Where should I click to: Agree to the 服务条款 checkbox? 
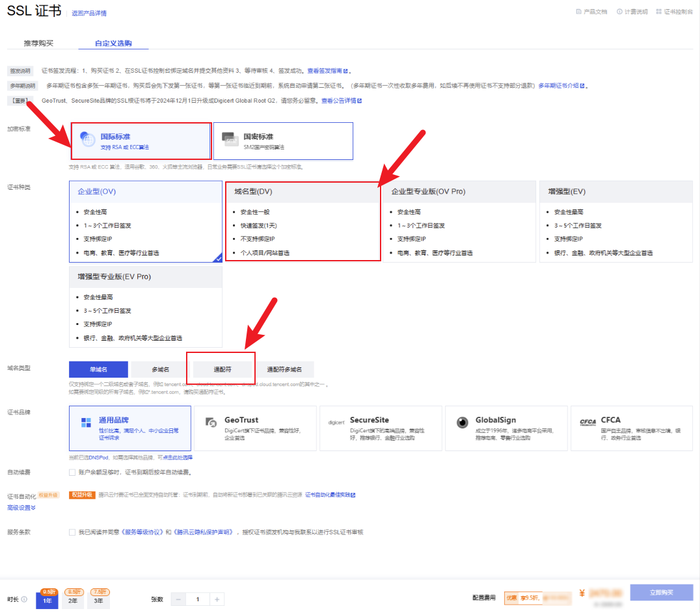coord(72,532)
